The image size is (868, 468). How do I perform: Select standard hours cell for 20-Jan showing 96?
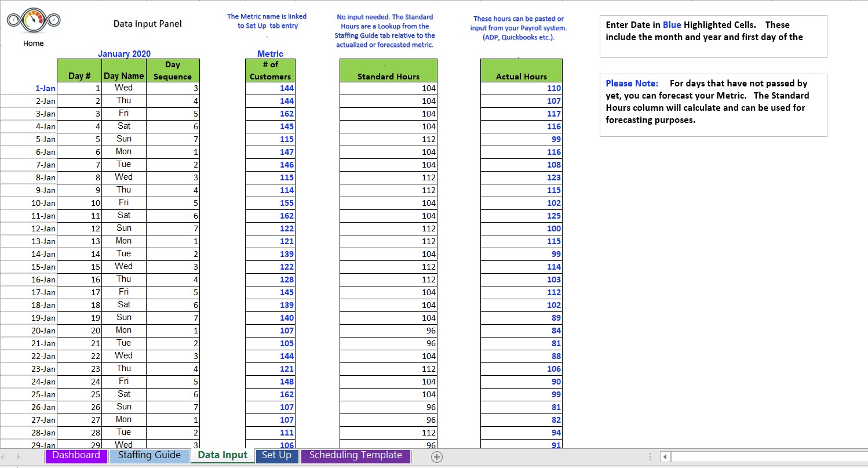coord(388,331)
